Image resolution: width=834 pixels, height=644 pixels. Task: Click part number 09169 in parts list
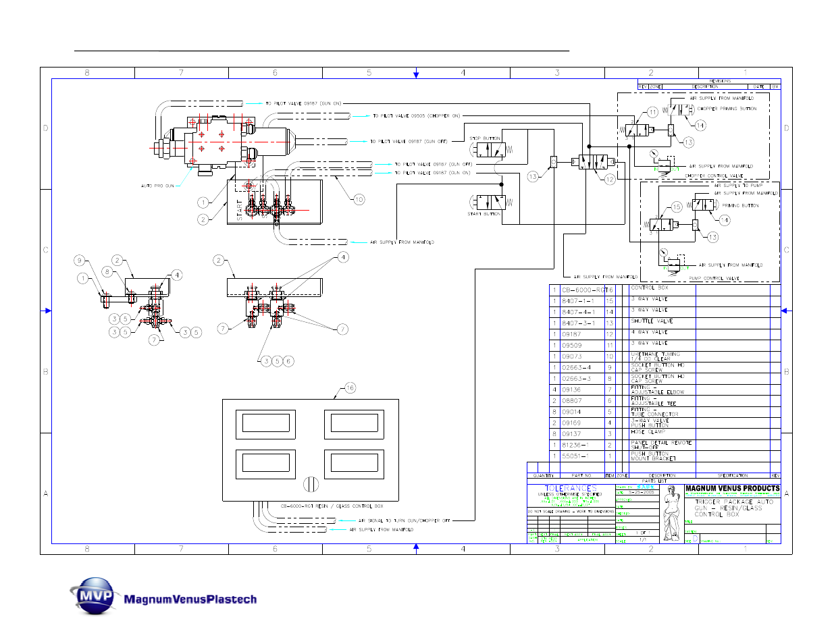[571, 423]
